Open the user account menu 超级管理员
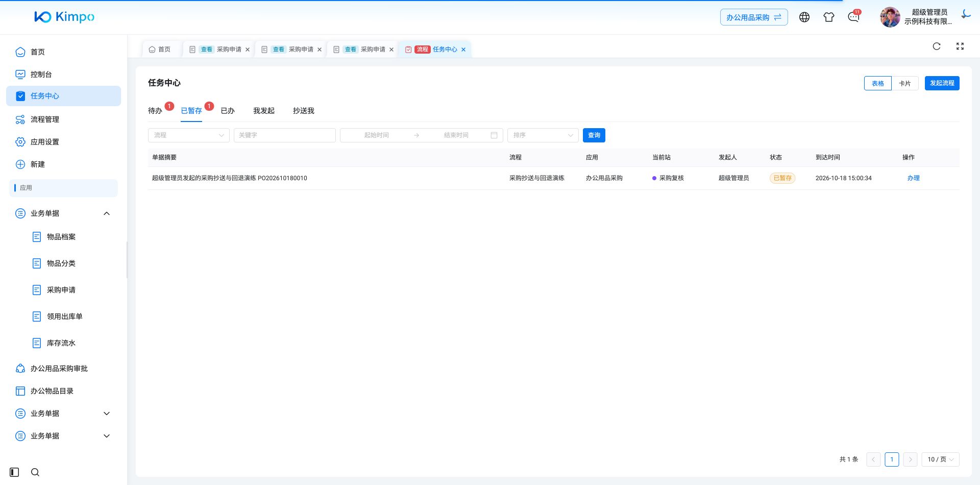980x485 pixels. [928, 17]
